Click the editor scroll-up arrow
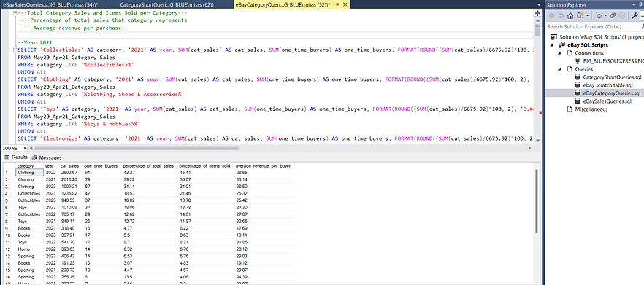 pyautogui.click(x=538, y=20)
